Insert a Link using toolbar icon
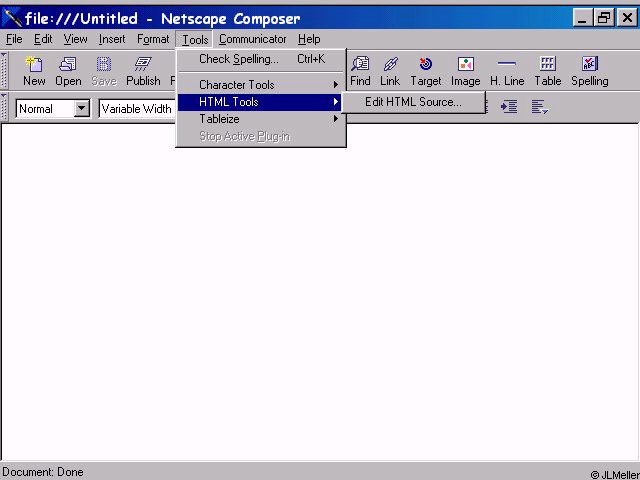The height and width of the screenshot is (480, 640). [390, 71]
